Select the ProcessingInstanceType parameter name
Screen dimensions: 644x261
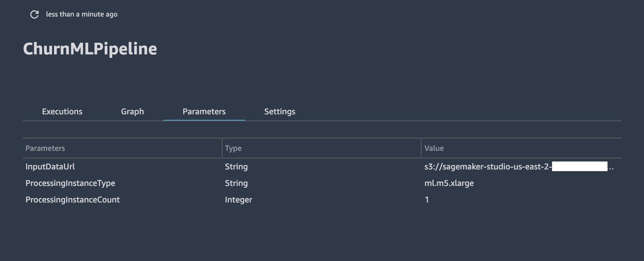click(70, 183)
